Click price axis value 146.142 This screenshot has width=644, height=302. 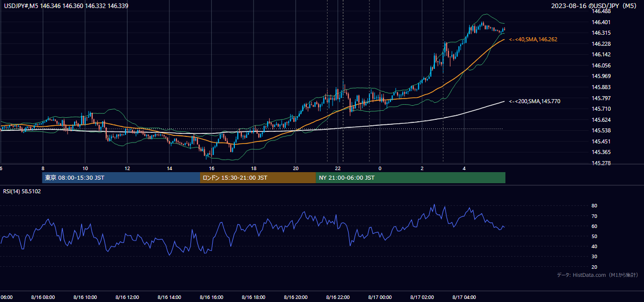pyautogui.click(x=602, y=54)
